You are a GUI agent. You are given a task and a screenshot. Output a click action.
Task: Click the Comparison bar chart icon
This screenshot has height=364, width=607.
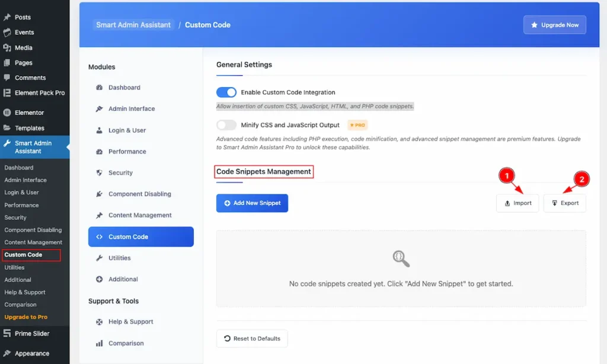point(100,343)
